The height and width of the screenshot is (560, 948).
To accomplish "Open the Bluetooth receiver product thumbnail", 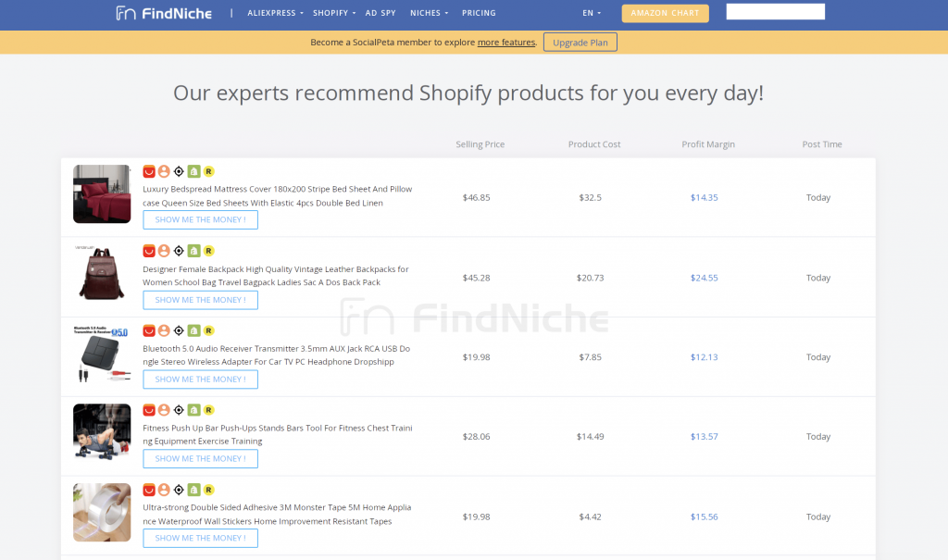I will [102, 354].
